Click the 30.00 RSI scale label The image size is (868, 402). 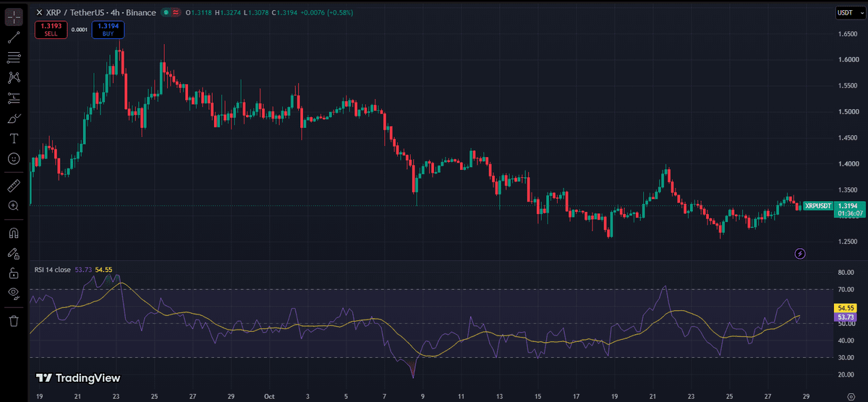click(x=846, y=357)
